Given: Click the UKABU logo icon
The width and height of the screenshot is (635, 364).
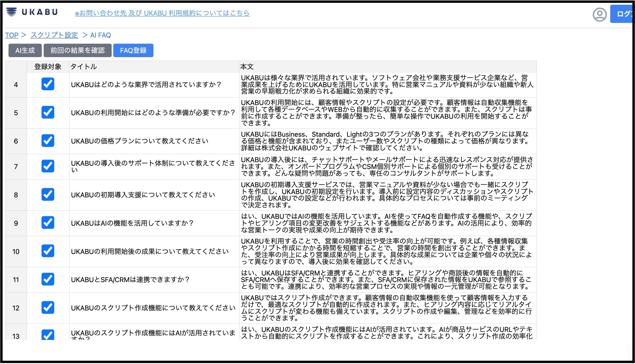Looking at the screenshot, I should [12, 12].
